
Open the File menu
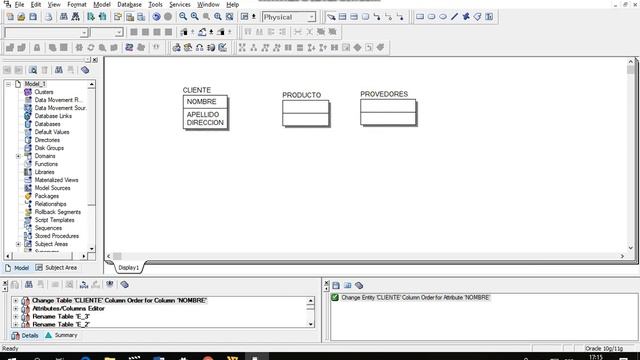19,4
